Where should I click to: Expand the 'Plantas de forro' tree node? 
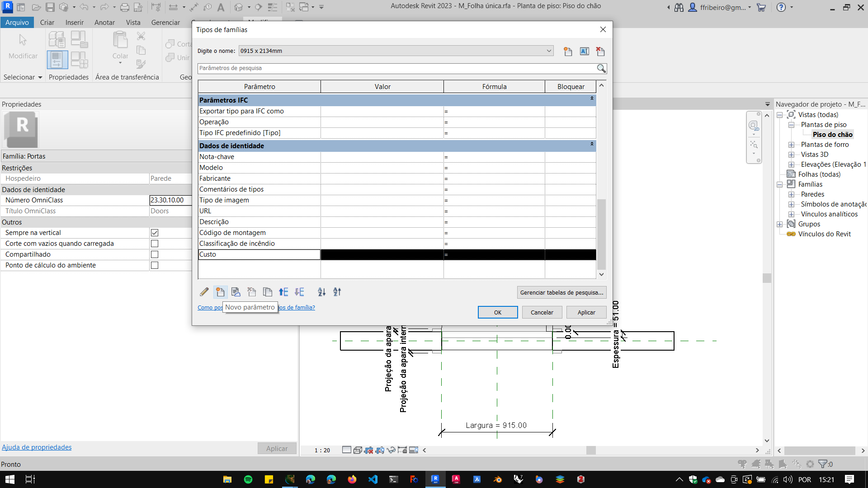[791, 145]
